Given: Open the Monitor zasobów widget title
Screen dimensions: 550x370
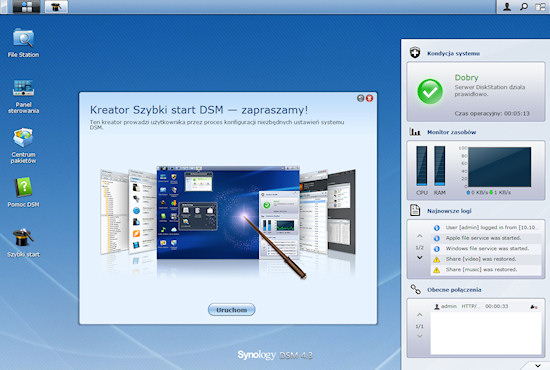Looking at the screenshot, I should tap(451, 132).
